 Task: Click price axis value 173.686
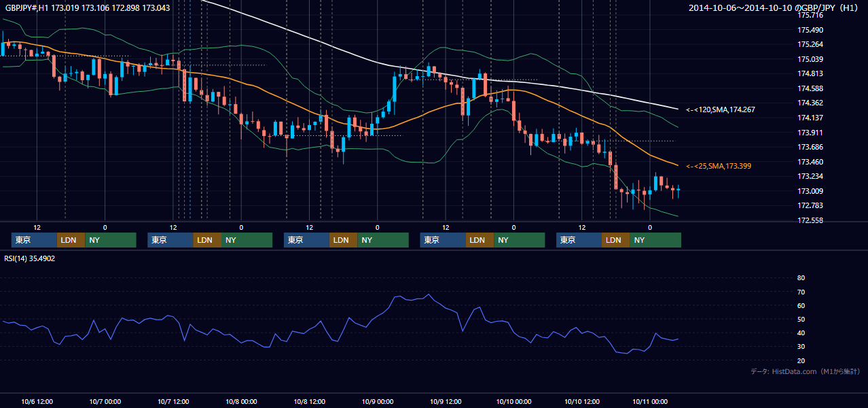(x=810, y=147)
